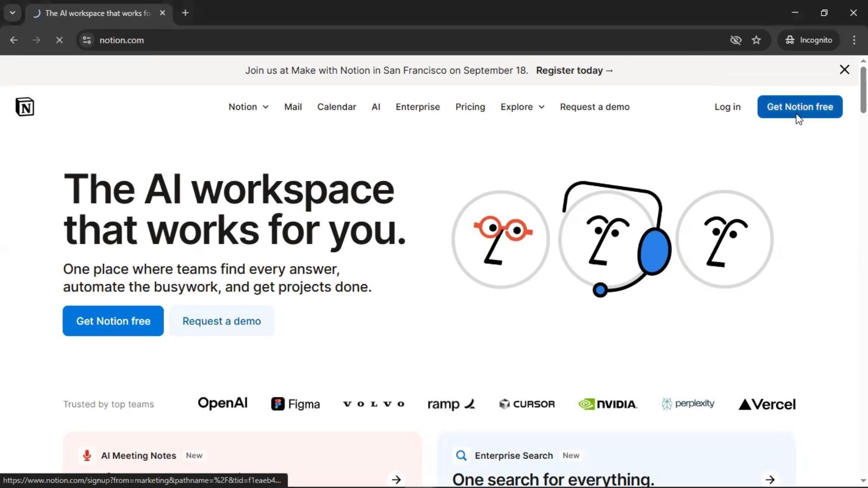Click the third-party cookies blocked eye icon
Viewport: 868px width, 488px height.
tap(736, 40)
